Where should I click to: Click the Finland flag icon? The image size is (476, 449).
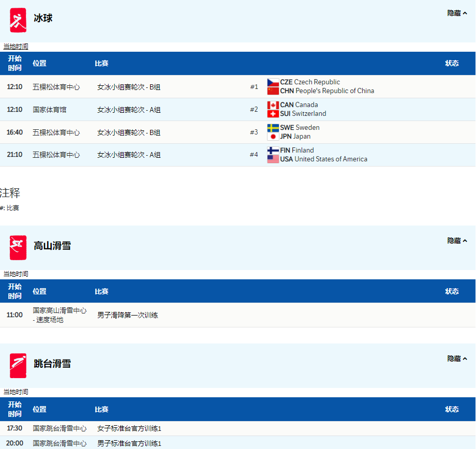click(273, 151)
